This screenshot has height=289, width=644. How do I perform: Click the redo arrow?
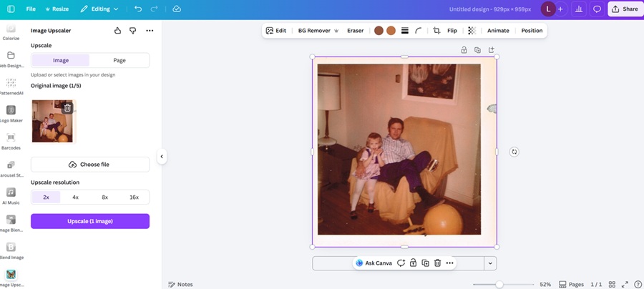click(154, 9)
